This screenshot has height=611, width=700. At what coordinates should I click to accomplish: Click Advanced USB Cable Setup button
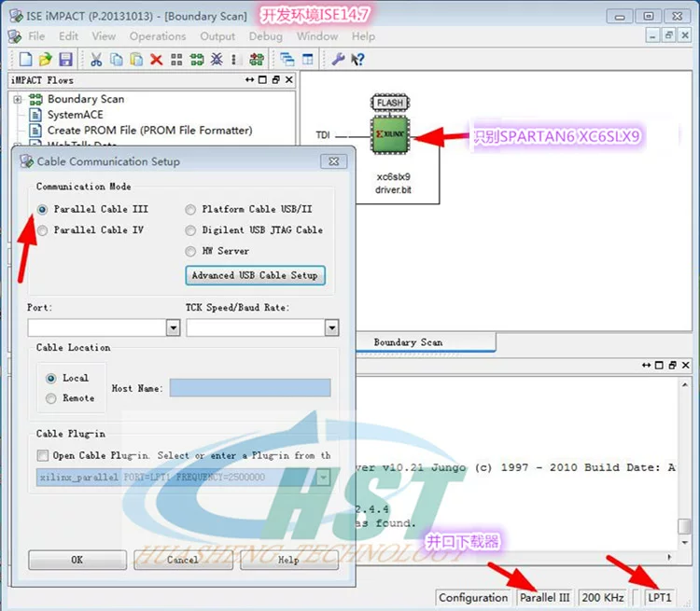(x=255, y=275)
